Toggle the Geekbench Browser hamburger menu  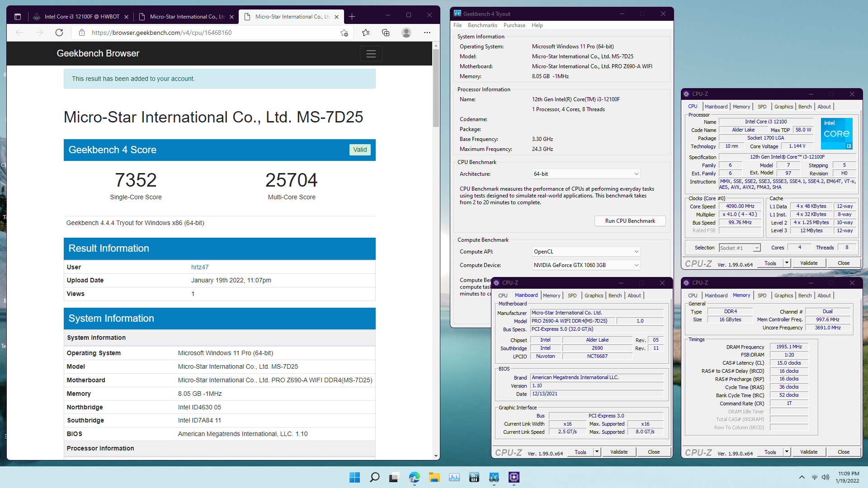coord(371,54)
